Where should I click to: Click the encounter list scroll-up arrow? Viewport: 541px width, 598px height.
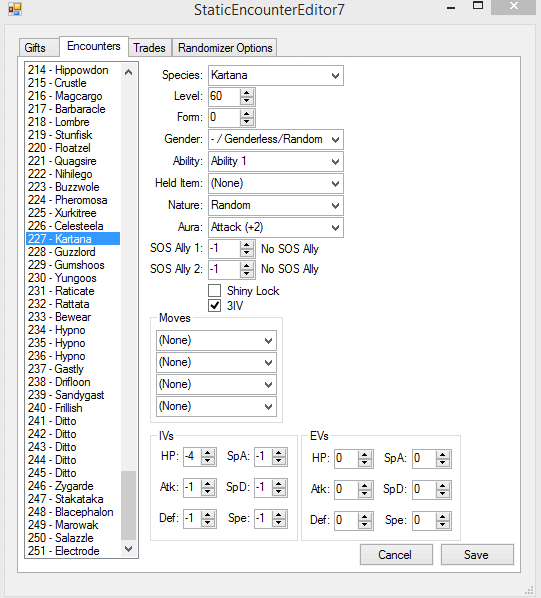tap(128, 72)
